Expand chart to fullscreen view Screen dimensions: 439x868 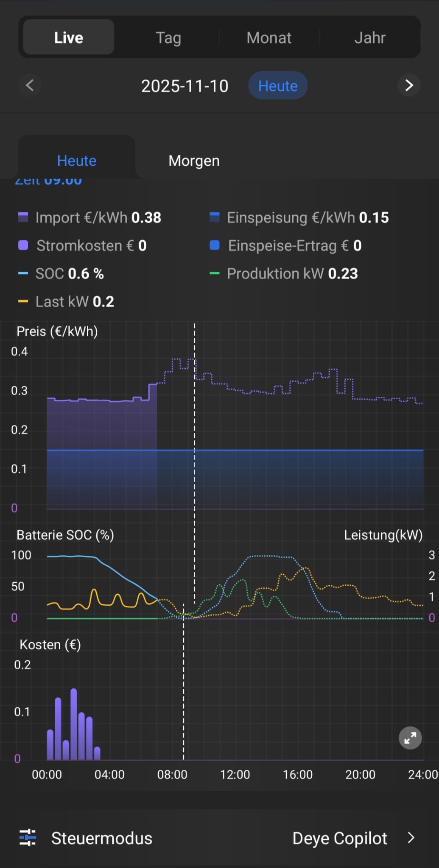(410, 738)
